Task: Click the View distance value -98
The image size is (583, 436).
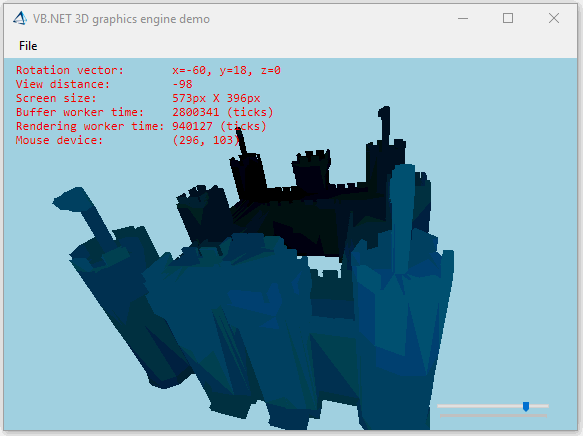Action: pyautogui.click(x=182, y=84)
